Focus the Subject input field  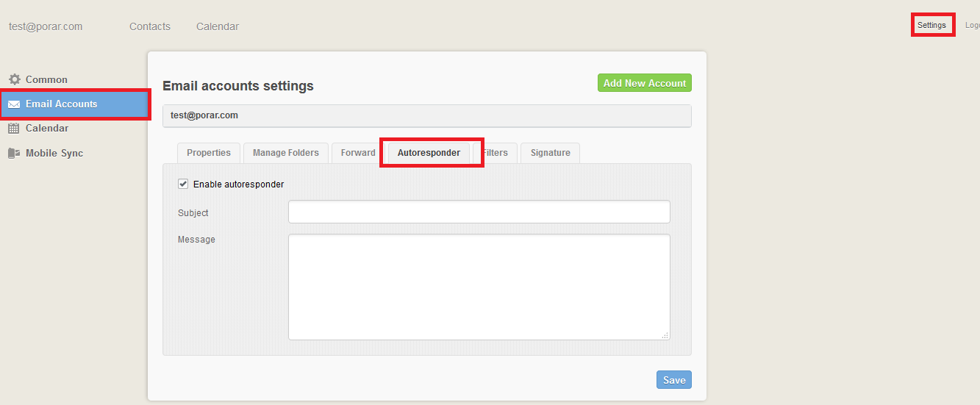click(479, 212)
